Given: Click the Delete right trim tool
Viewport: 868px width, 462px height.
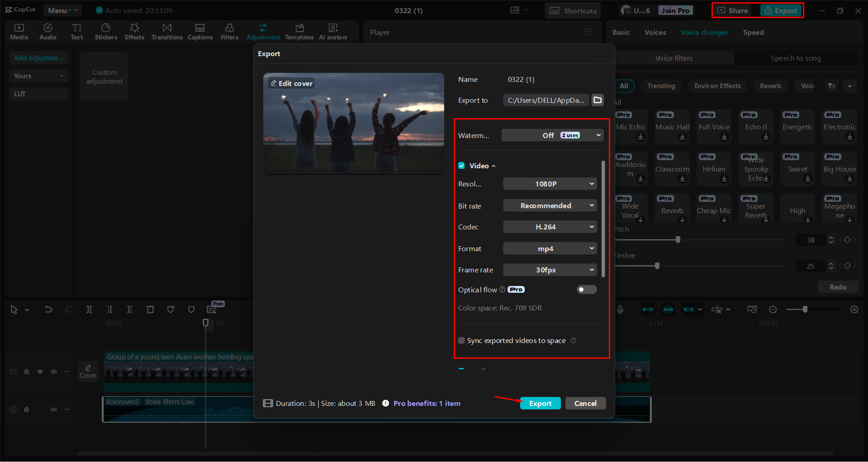Looking at the screenshot, I should [x=130, y=310].
